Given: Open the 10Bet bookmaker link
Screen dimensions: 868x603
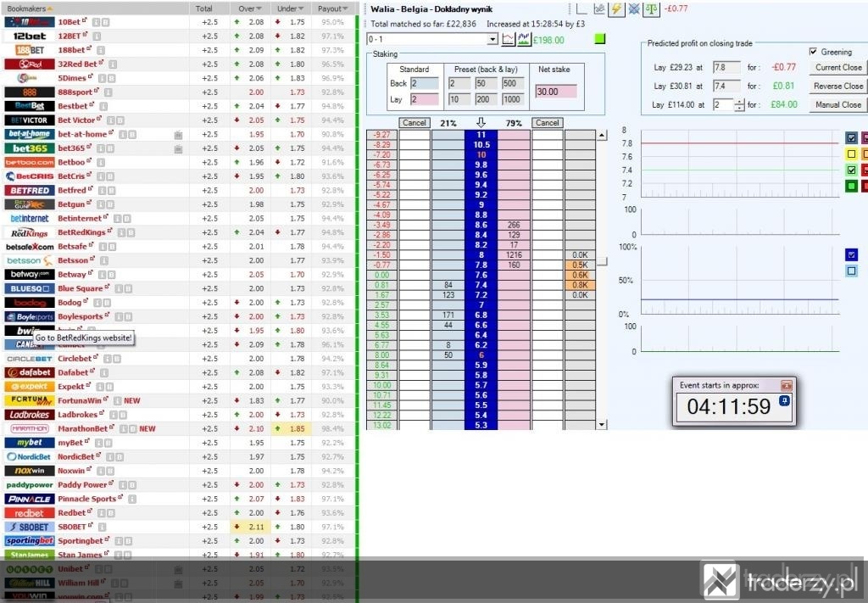Looking at the screenshot, I should 70,22.
